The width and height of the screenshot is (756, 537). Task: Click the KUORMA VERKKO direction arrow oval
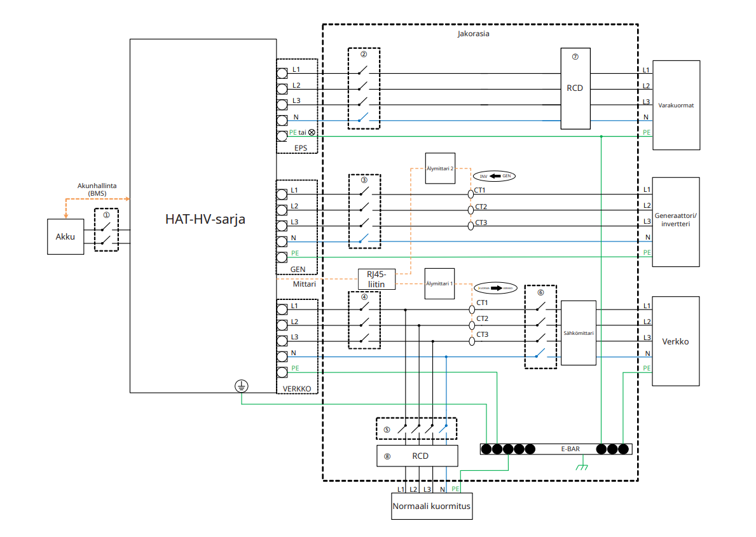click(496, 289)
